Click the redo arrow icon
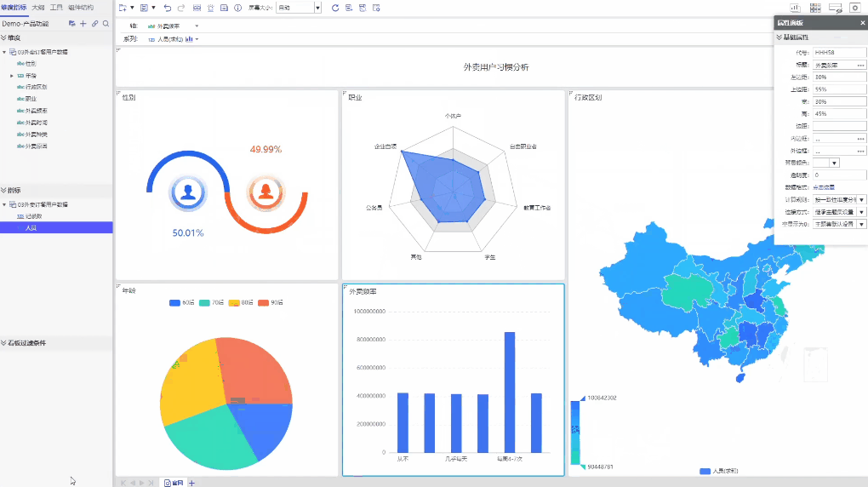868x487 pixels. pyautogui.click(x=181, y=8)
